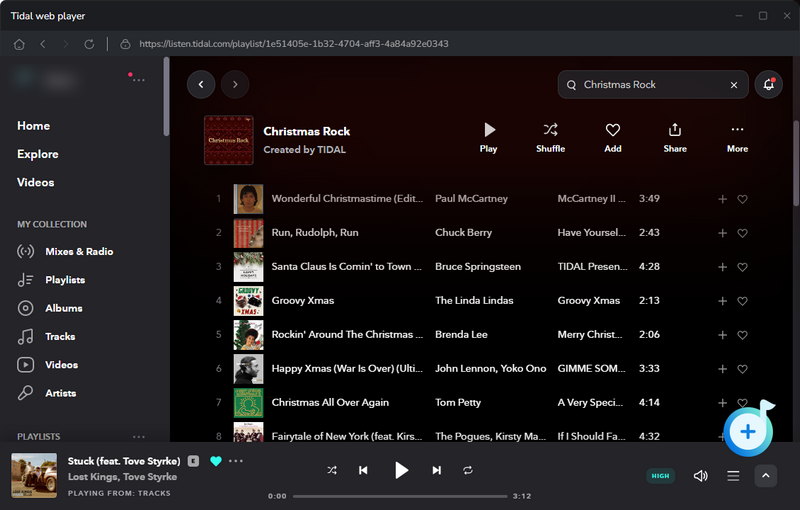Favorite the Bruce Springsteen track heart
Viewport: 800px width, 510px height.
[x=742, y=267]
